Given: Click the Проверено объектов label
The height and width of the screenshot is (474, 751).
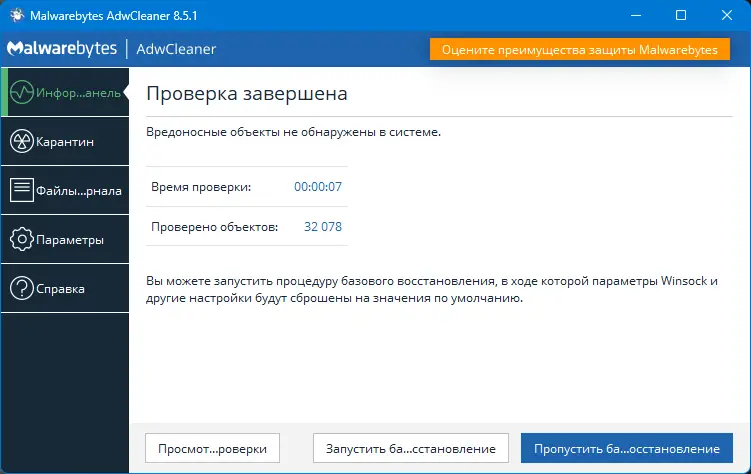Looking at the screenshot, I should pyautogui.click(x=215, y=227).
